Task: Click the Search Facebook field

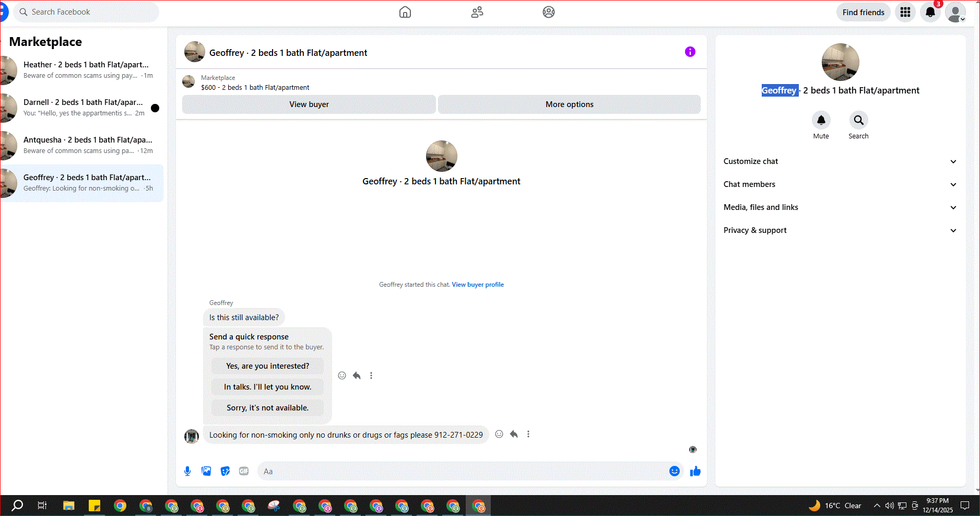Action: [86, 12]
